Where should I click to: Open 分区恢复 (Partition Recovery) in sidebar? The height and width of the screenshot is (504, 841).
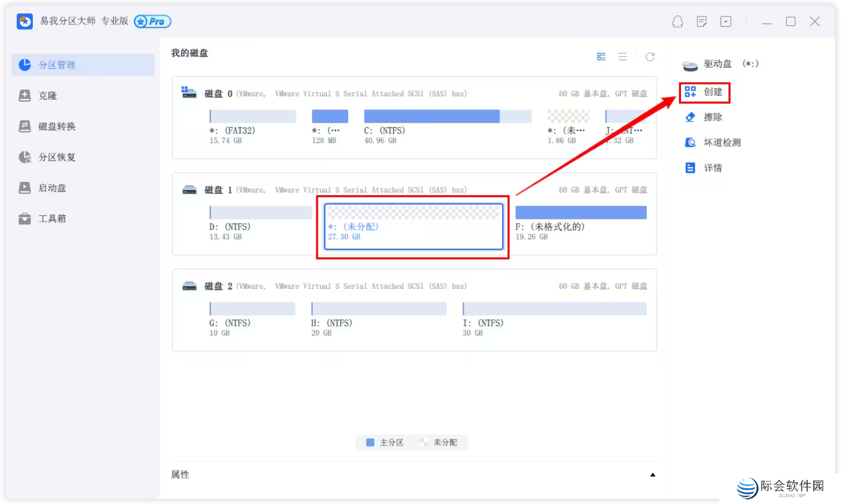57,157
